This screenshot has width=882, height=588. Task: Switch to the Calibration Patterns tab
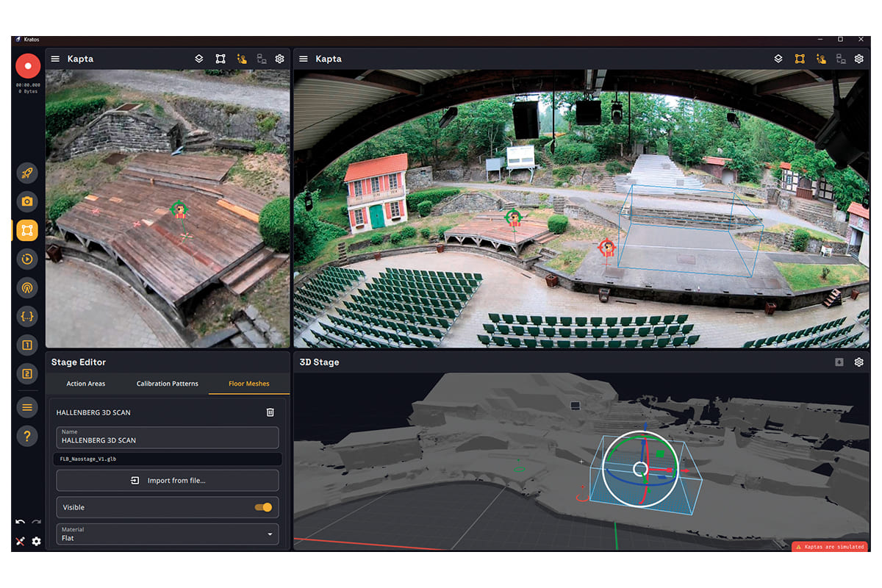point(168,384)
